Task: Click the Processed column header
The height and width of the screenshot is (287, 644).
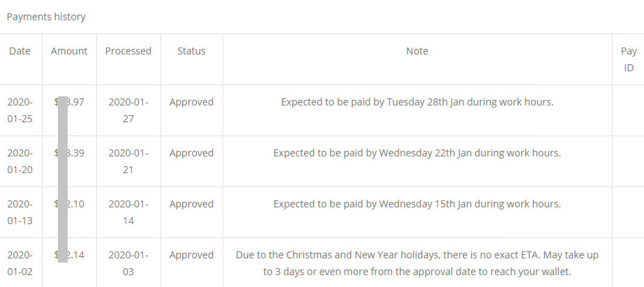Action: pos(128,51)
